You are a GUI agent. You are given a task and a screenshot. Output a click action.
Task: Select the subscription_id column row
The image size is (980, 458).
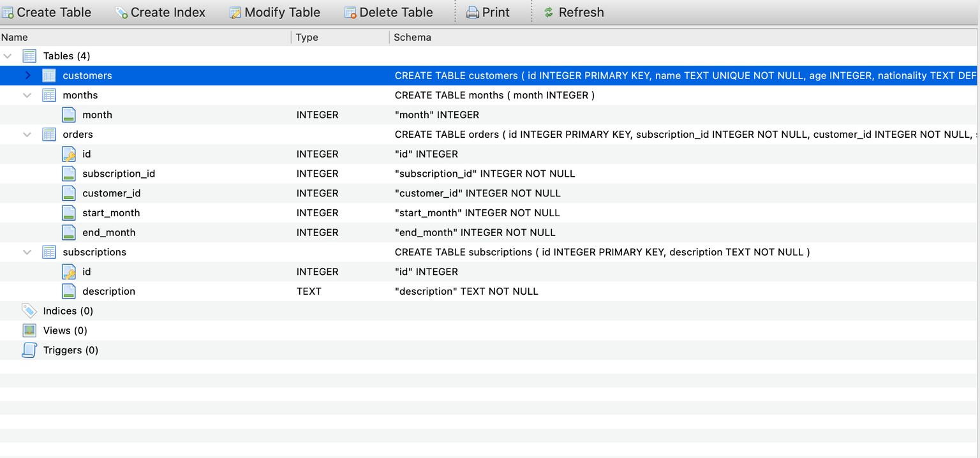tap(490, 174)
